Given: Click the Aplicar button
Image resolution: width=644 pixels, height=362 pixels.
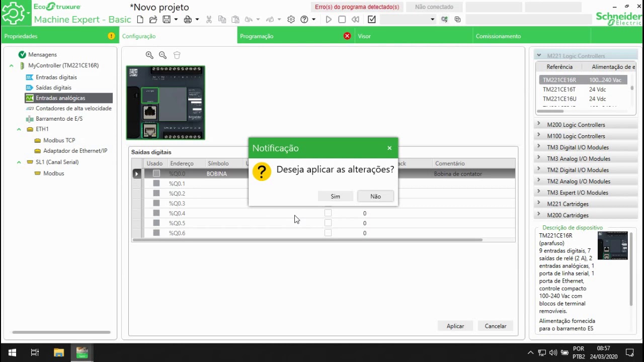Looking at the screenshot, I should coord(455,326).
